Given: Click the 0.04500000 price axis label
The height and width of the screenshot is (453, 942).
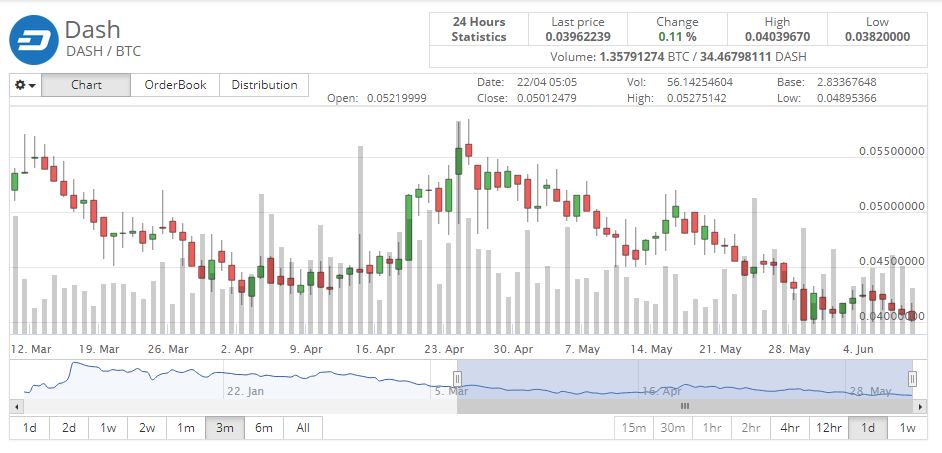Looking at the screenshot, I should 892,261.
